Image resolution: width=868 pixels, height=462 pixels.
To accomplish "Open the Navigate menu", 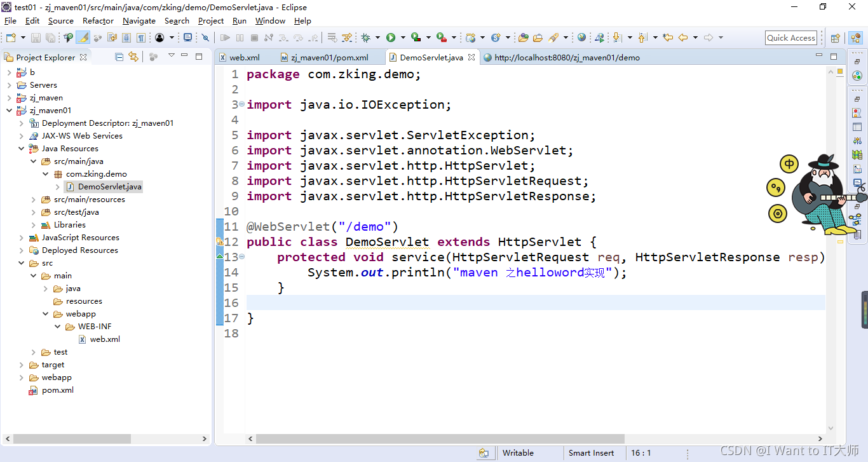I will pos(139,20).
